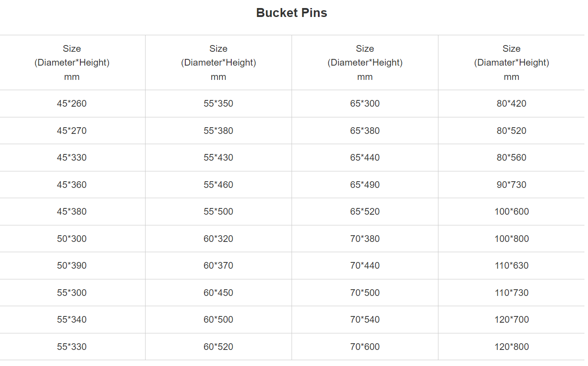This screenshot has width=588, height=366.
Task: Click the first column Size header
Action: [x=72, y=62]
